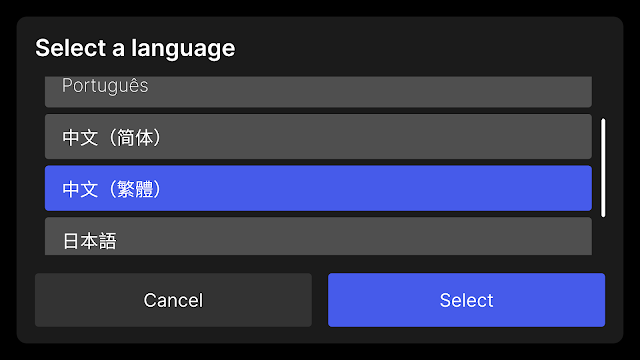The height and width of the screenshot is (360, 640).
Task: Apply the chosen language with Select
Action: (x=466, y=300)
